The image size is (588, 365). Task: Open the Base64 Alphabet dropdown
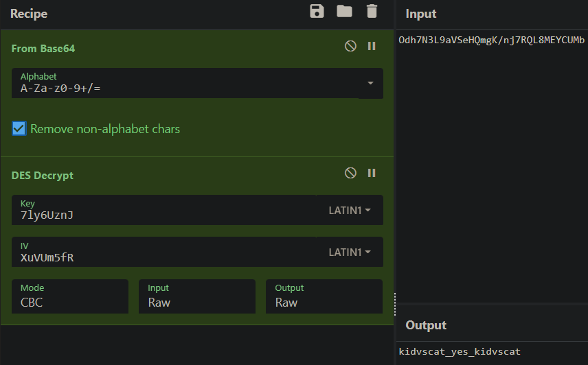pos(370,83)
